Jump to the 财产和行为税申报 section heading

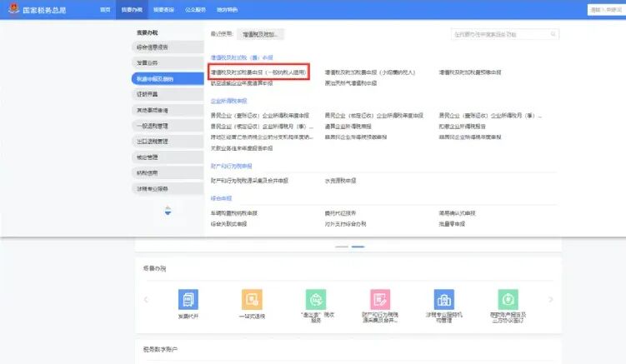pyautogui.click(x=231, y=166)
